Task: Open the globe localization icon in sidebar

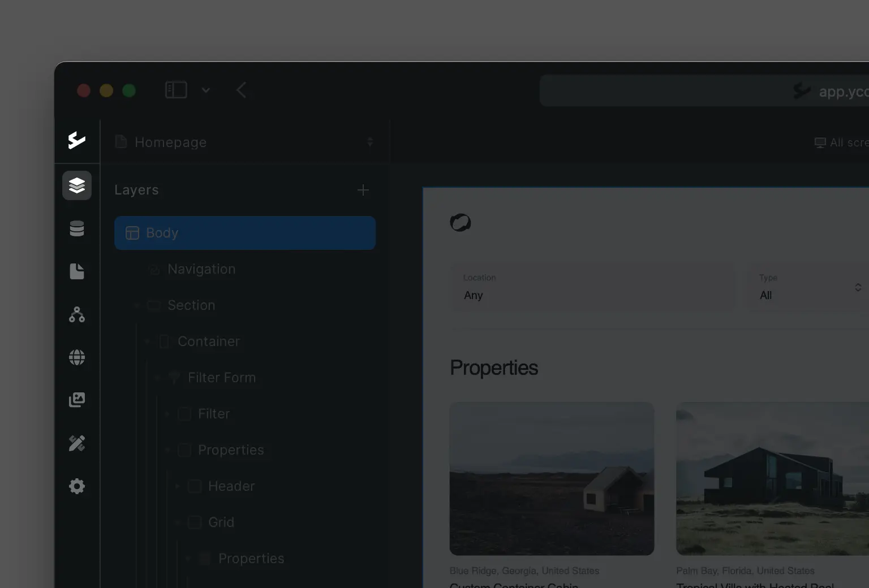Action: (x=77, y=357)
